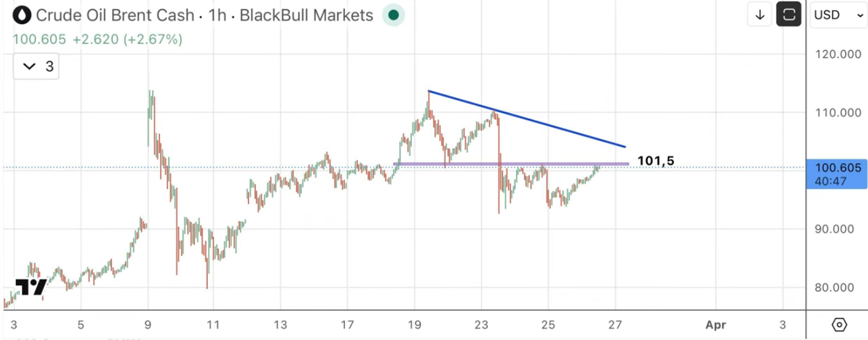This screenshot has width=868, height=340.
Task: Open chart settings hexagon icon
Action: [x=839, y=325]
